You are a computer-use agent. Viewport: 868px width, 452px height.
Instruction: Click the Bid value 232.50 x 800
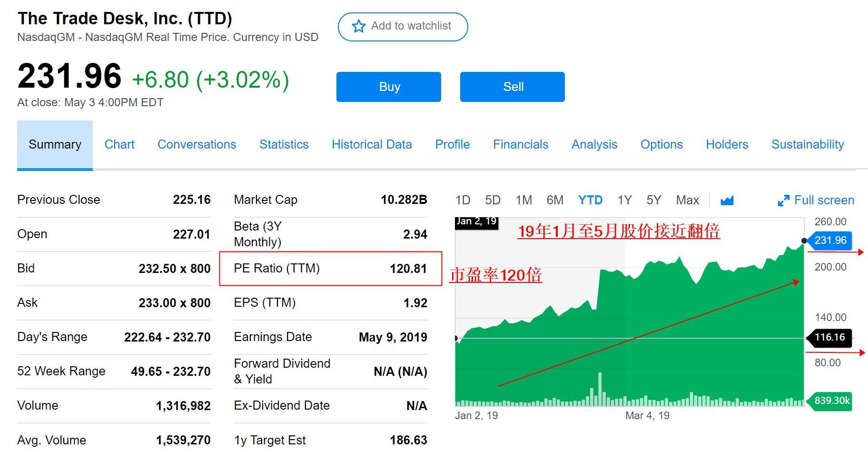175,269
